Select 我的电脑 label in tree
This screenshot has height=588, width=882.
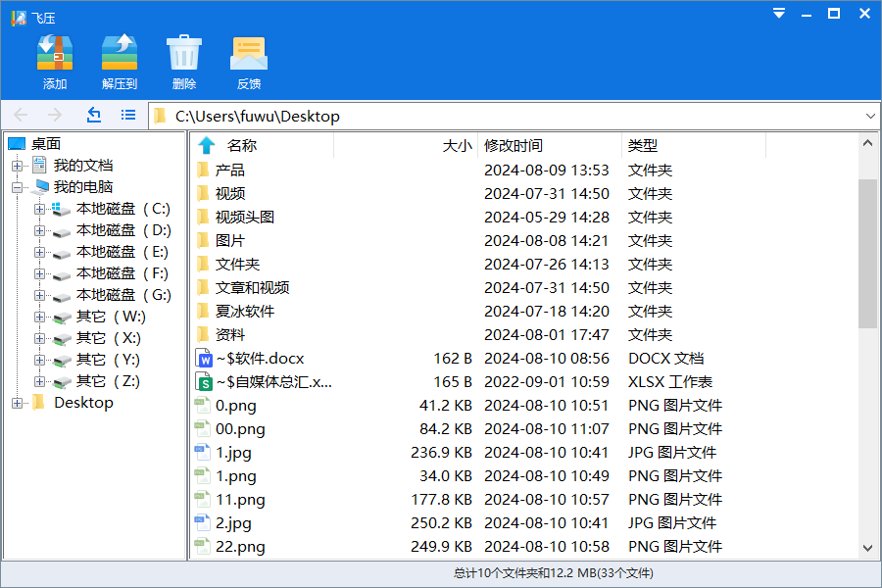(83, 187)
